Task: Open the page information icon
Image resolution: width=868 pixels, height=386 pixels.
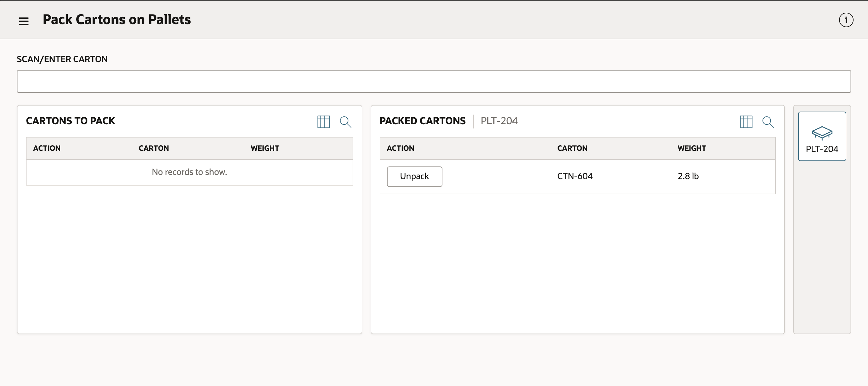Action: click(846, 20)
